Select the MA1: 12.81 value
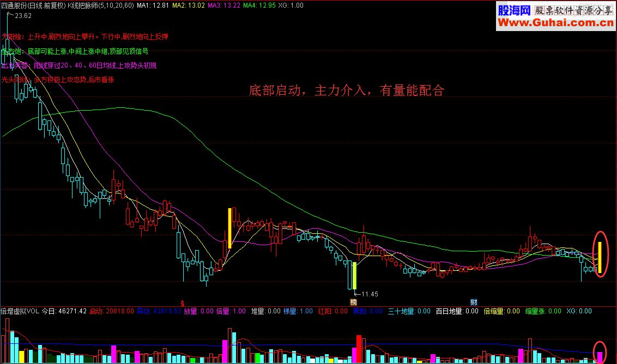 click(x=153, y=5)
